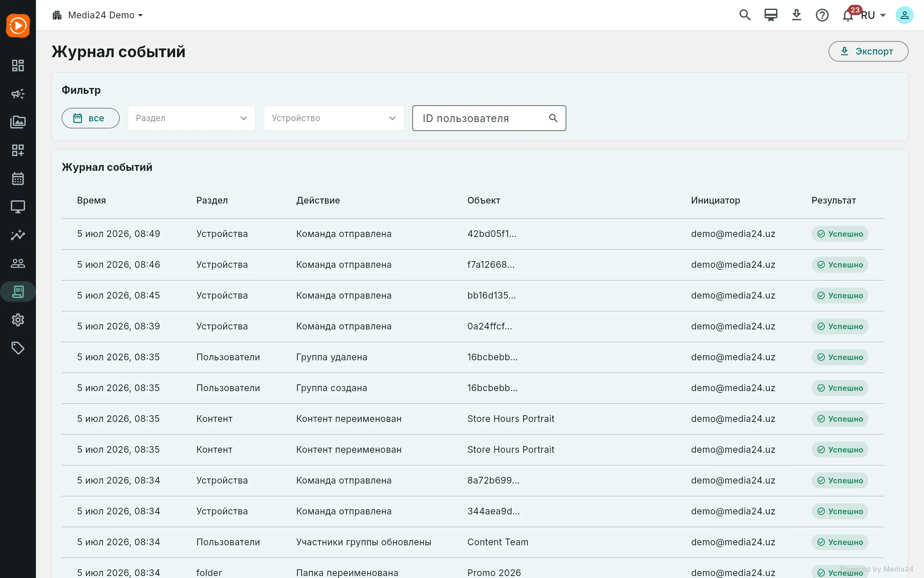Image resolution: width=924 pixels, height=578 pixels.
Task: Click the Раздел column header
Action: 212,200
